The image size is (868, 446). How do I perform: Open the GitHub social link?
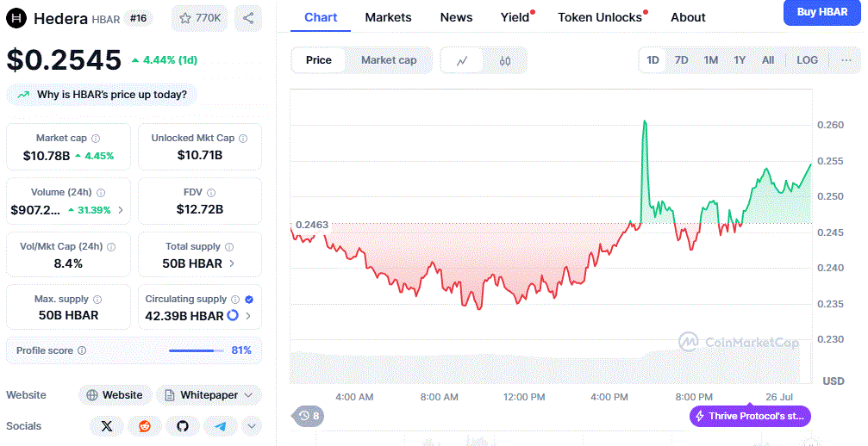click(x=182, y=426)
